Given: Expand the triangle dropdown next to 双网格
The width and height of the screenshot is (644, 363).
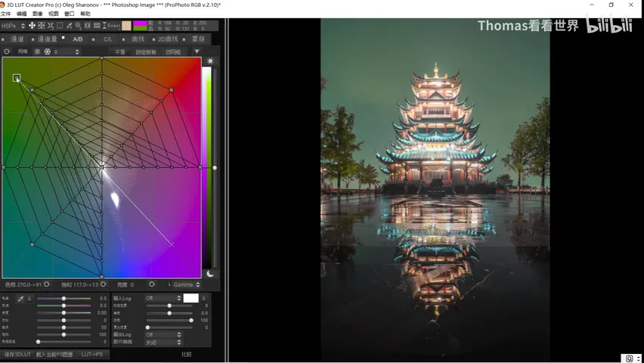Looking at the screenshot, I should coord(197,51).
